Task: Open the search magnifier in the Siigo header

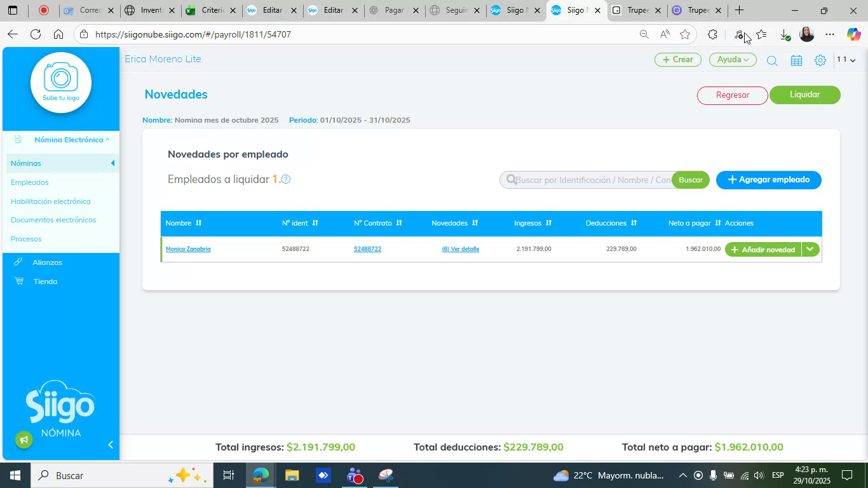Action: [771, 60]
